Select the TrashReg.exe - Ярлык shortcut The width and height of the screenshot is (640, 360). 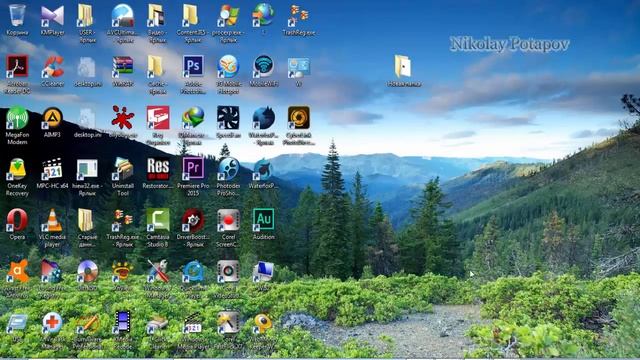[x=122, y=220]
